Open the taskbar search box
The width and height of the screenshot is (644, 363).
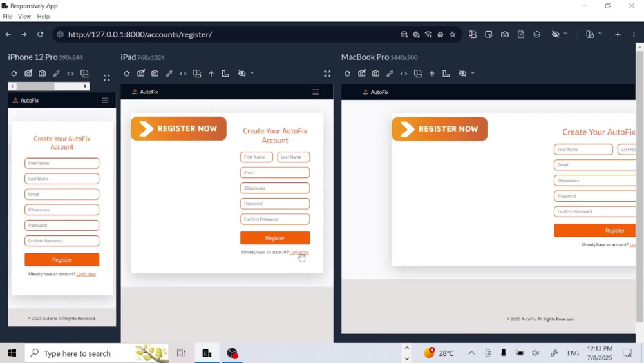click(97, 353)
